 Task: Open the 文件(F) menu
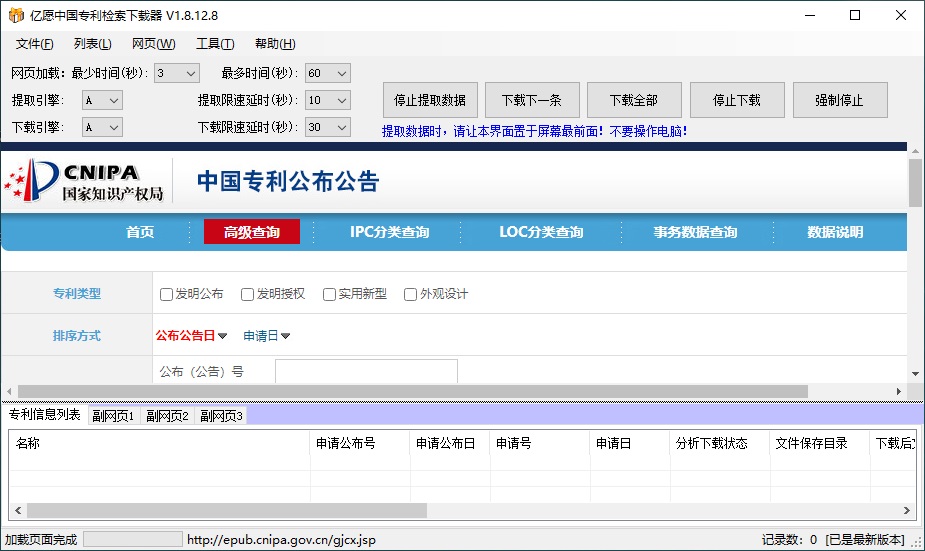tap(34, 44)
